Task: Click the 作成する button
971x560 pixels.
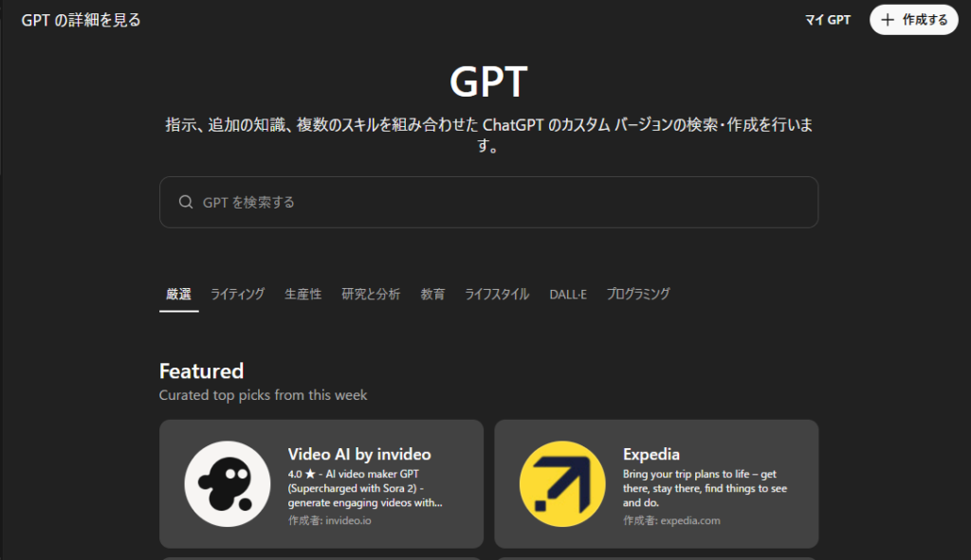Action: 913,19
